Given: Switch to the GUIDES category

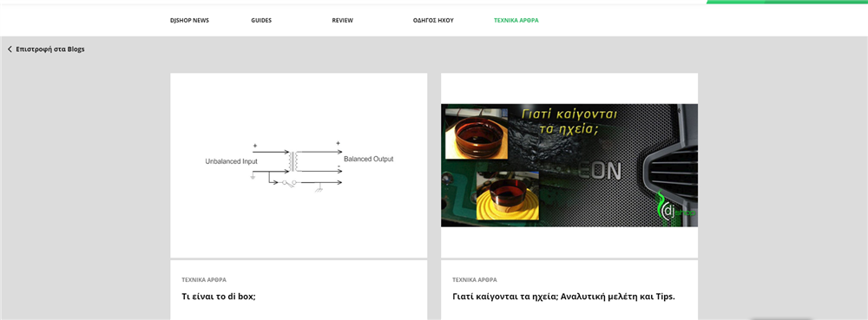Looking at the screenshot, I should (x=261, y=21).
